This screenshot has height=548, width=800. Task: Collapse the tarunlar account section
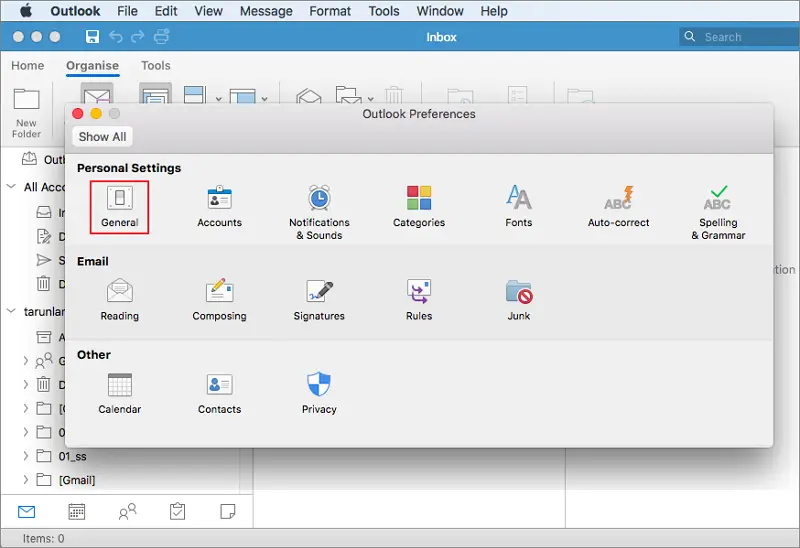point(11,311)
